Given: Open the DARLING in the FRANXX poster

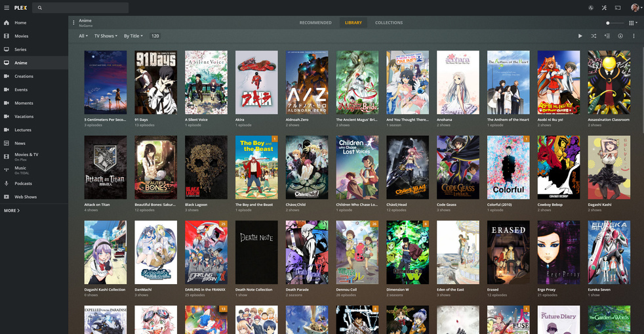Looking at the screenshot, I should click(206, 252).
